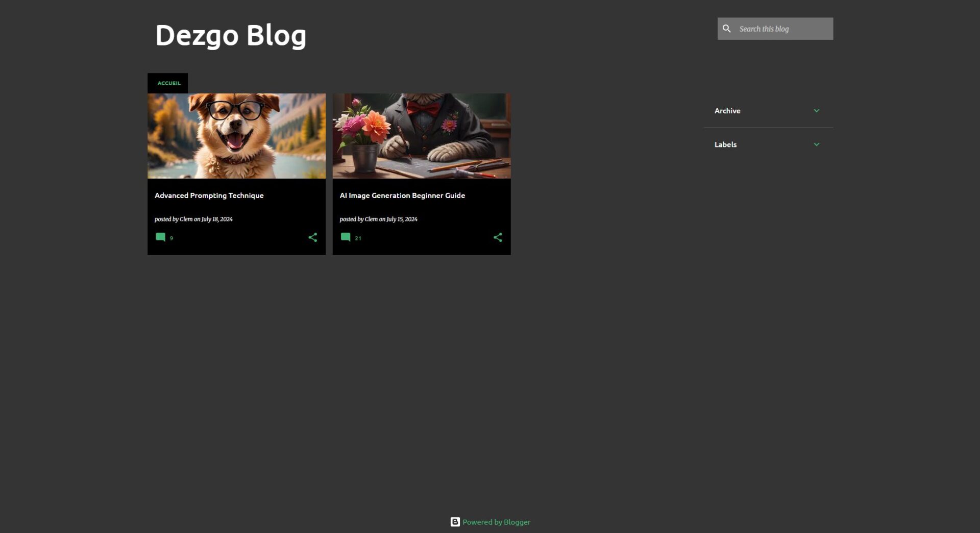Click the 21 comments count
The height and width of the screenshot is (533, 980).
pos(358,238)
